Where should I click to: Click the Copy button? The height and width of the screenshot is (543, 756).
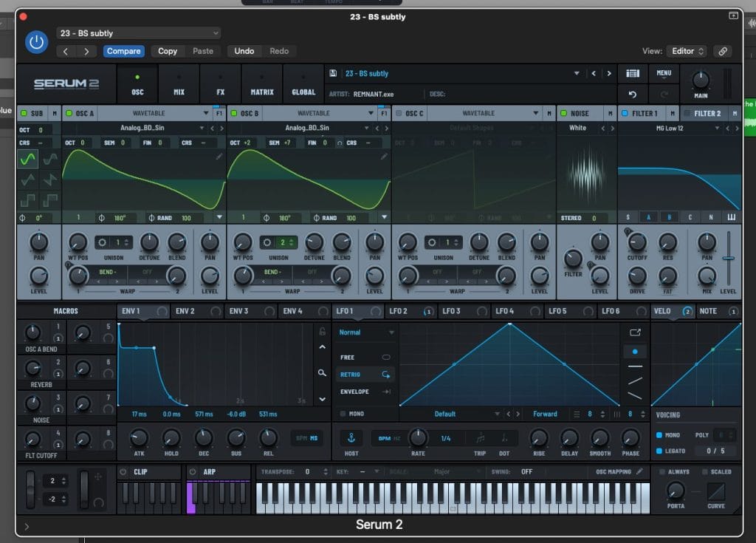tap(168, 51)
